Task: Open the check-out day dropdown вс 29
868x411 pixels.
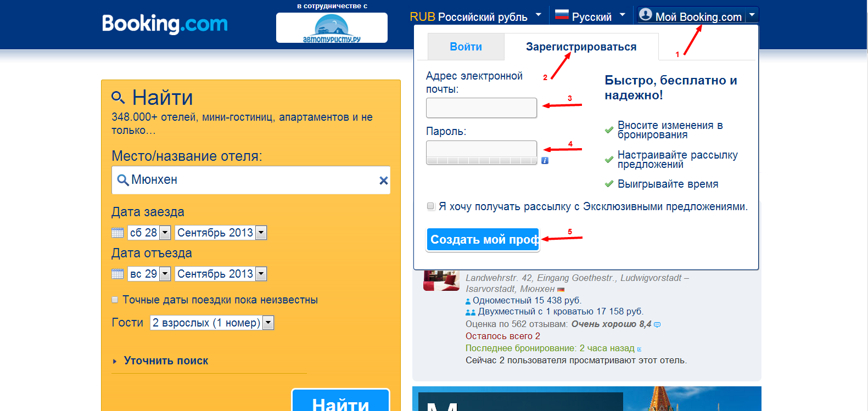Action: point(149,274)
